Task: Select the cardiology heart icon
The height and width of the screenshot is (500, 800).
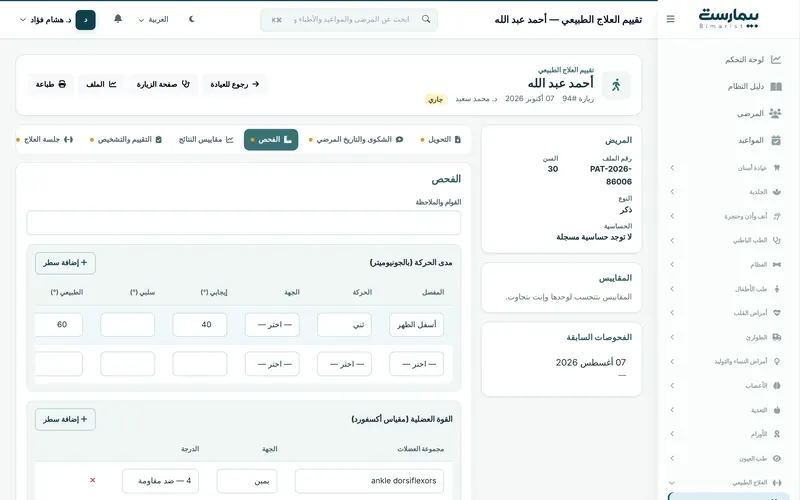Action: pos(777,313)
